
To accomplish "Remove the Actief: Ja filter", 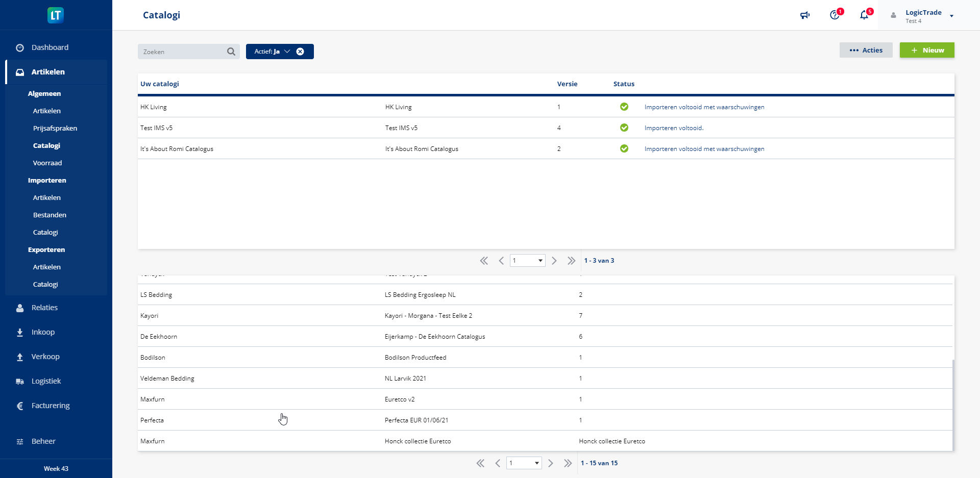I will (x=300, y=52).
